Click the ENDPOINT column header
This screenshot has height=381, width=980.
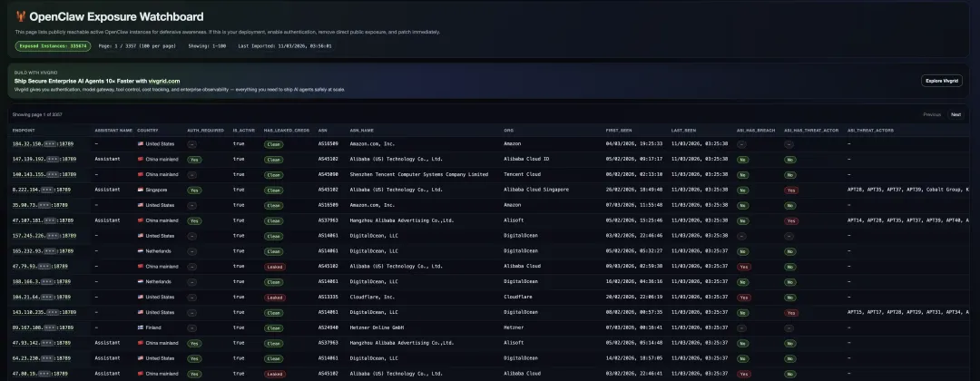tap(24, 131)
